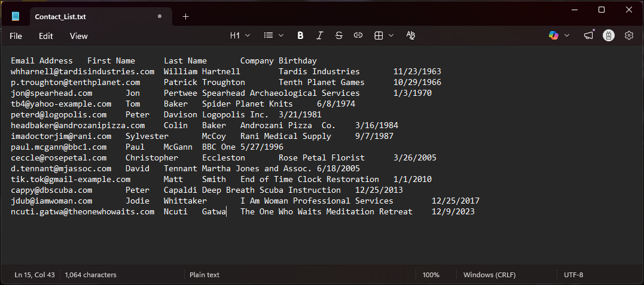Click the clear formatting icon

[x=410, y=36]
